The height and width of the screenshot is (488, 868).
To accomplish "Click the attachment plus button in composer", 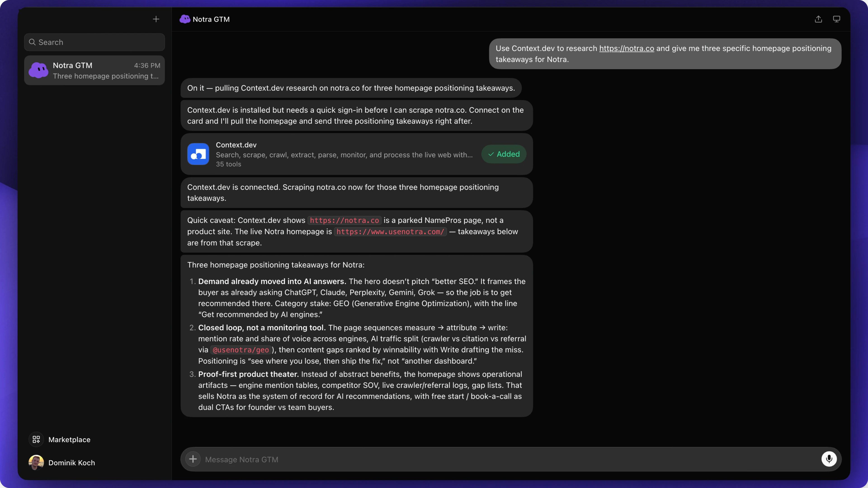I will [x=193, y=459].
